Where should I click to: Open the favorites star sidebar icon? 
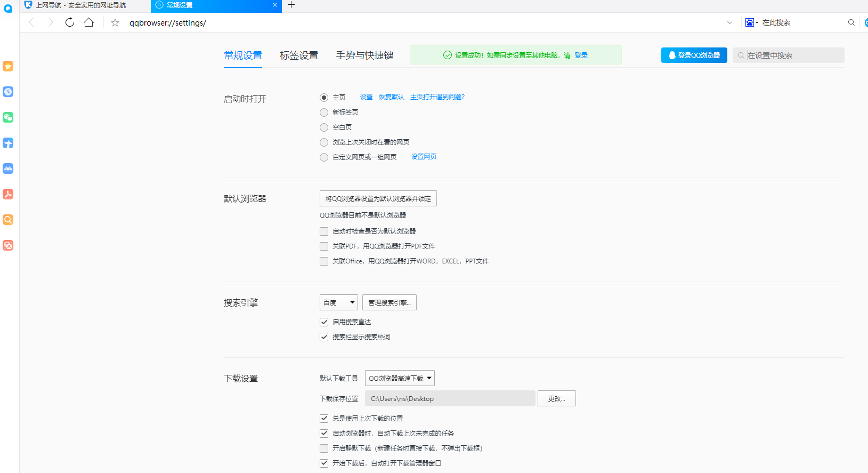(x=8, y=66)
